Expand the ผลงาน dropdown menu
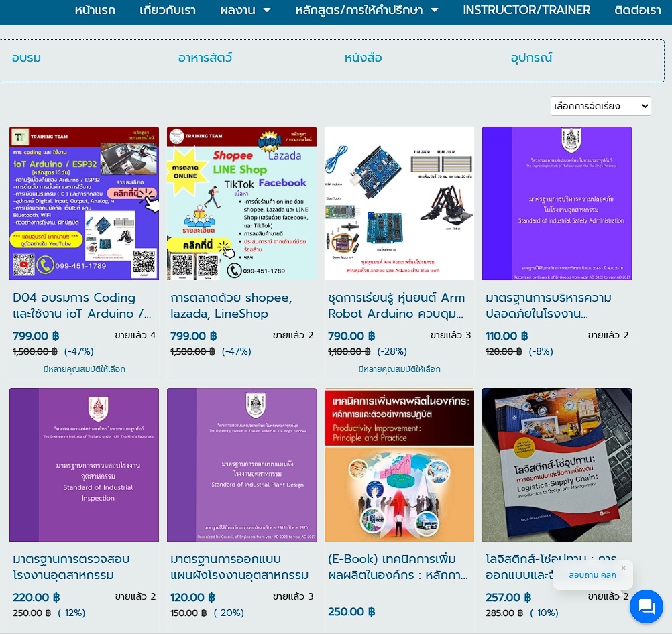 [x=245, y=10]
